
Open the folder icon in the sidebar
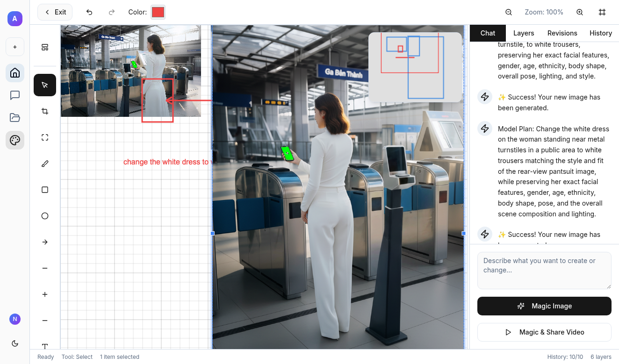click(x=15, y=117)
